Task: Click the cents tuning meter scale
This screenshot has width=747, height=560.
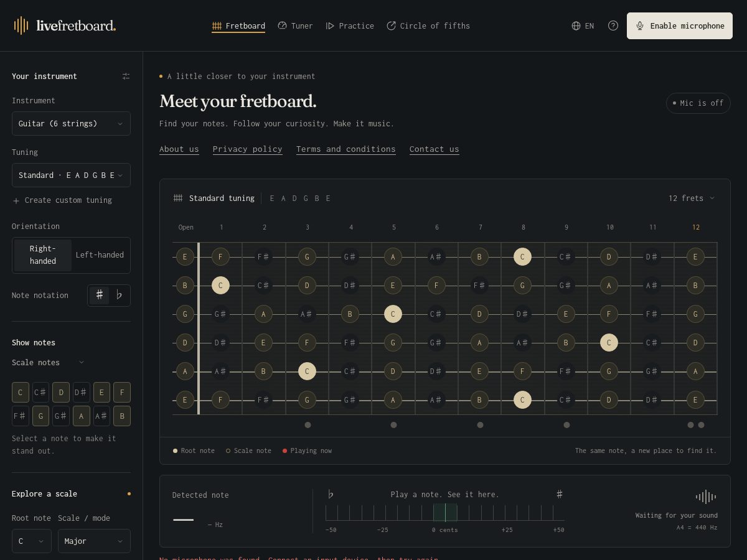Action: point(445,513)
